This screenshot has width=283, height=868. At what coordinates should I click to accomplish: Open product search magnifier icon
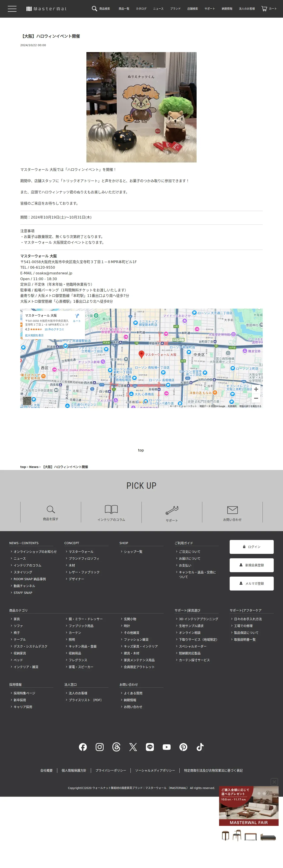(x=95, y=8)
